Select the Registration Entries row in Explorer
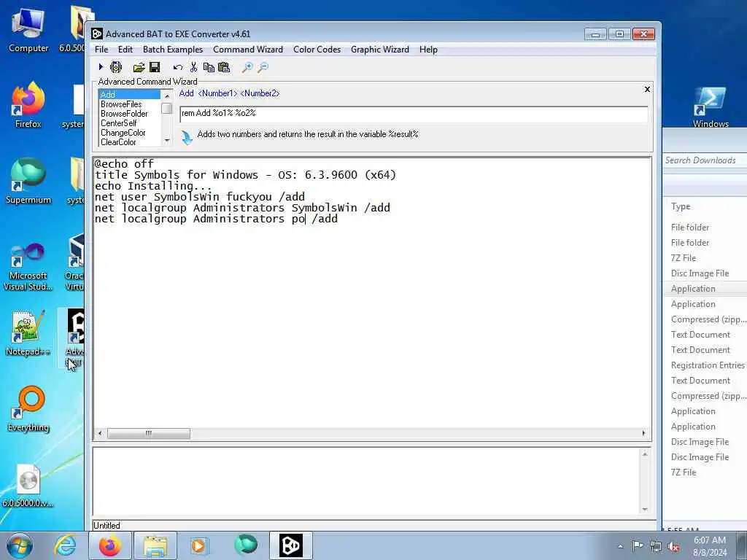The image size is (747, 560). click(x=708, y=365)
